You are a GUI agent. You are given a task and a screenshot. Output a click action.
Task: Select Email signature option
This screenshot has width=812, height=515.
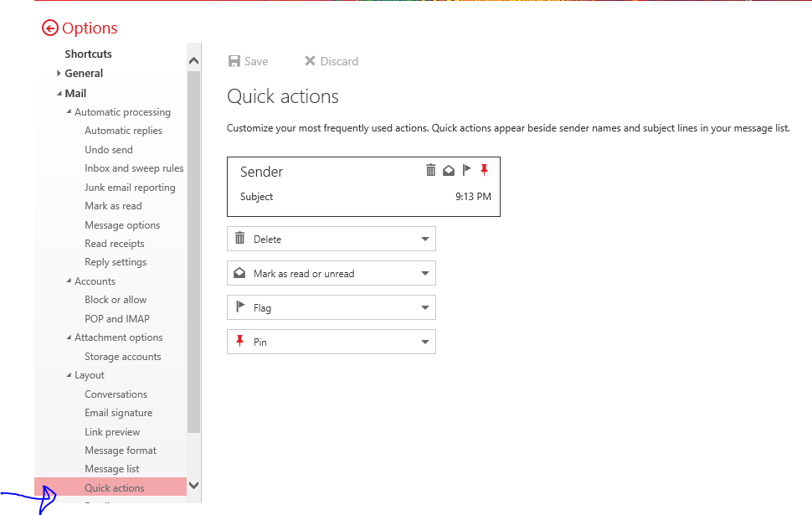tap(118, 413)
